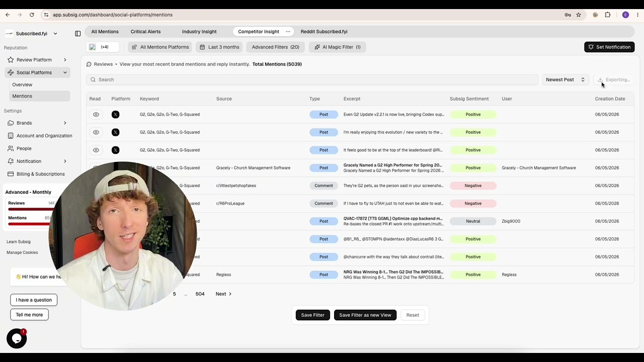Open the password key icon in the address bar
The image size is (644, 362).
(x=568, y=15)
